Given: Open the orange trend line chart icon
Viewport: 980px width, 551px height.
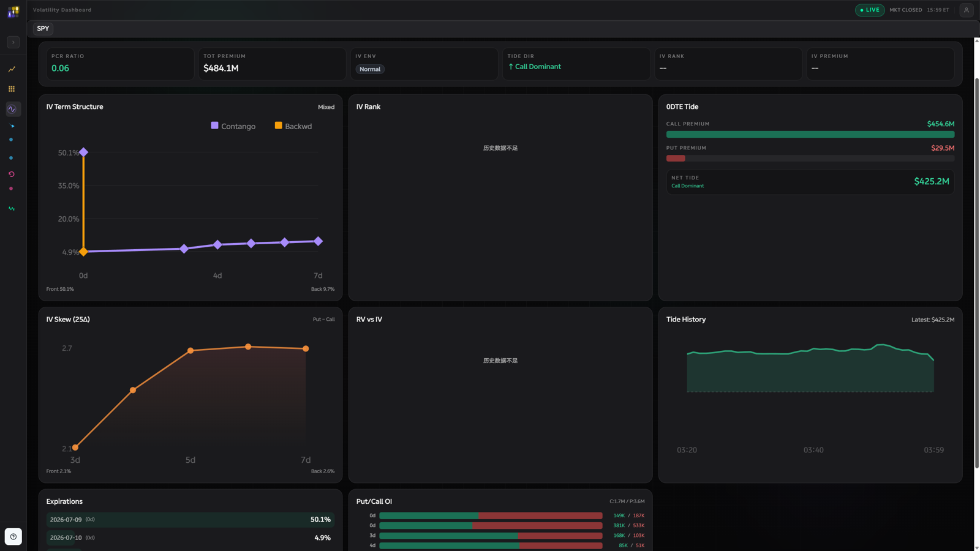Looking at the screenshot, I should coord(12,69).
